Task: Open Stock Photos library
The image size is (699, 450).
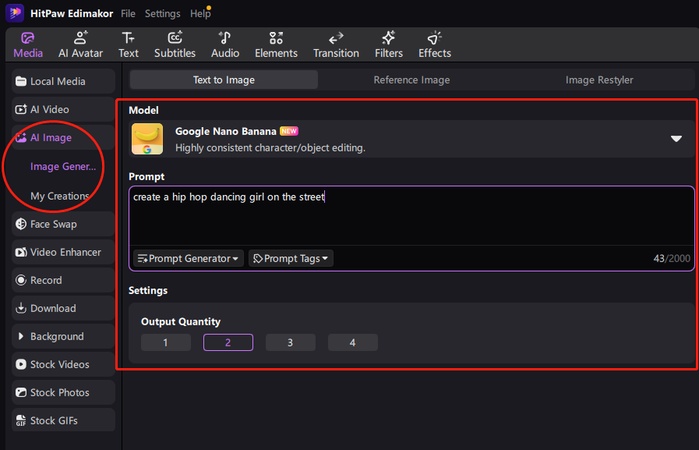Action: 63,392
